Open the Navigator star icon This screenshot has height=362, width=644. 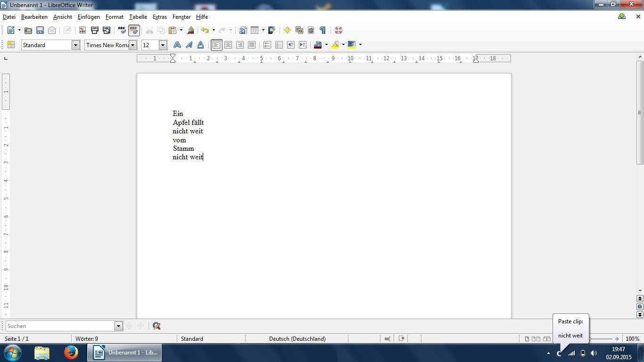coord(287,30)
